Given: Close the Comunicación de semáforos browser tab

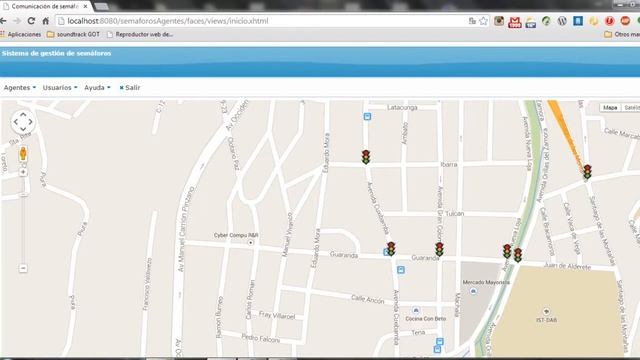Looking at the screenshot, I should click(x=85, y=7).
